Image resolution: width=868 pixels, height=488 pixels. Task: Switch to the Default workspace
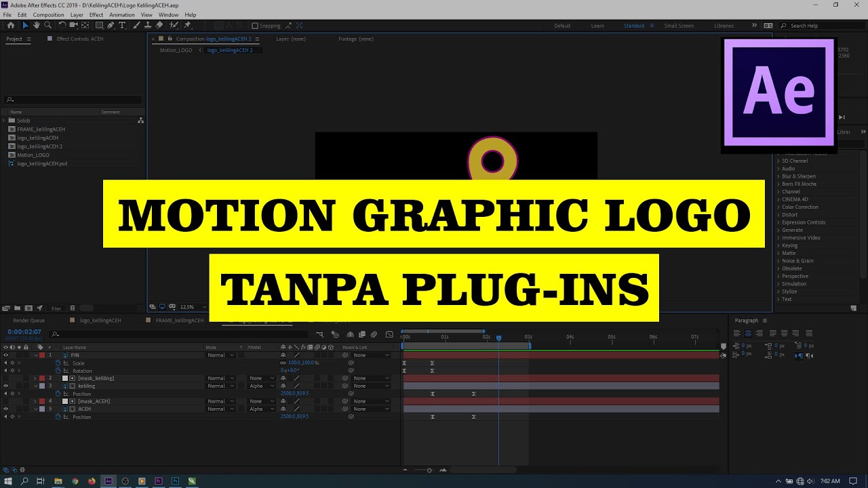click(x=562, y=26)
